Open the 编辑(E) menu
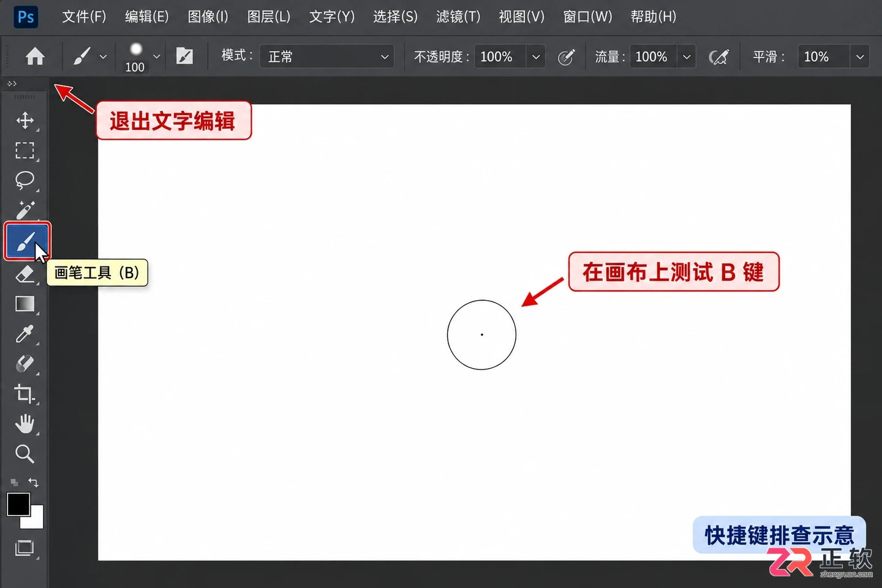Viewport: 882px width, 588px height. click(147, 17)
